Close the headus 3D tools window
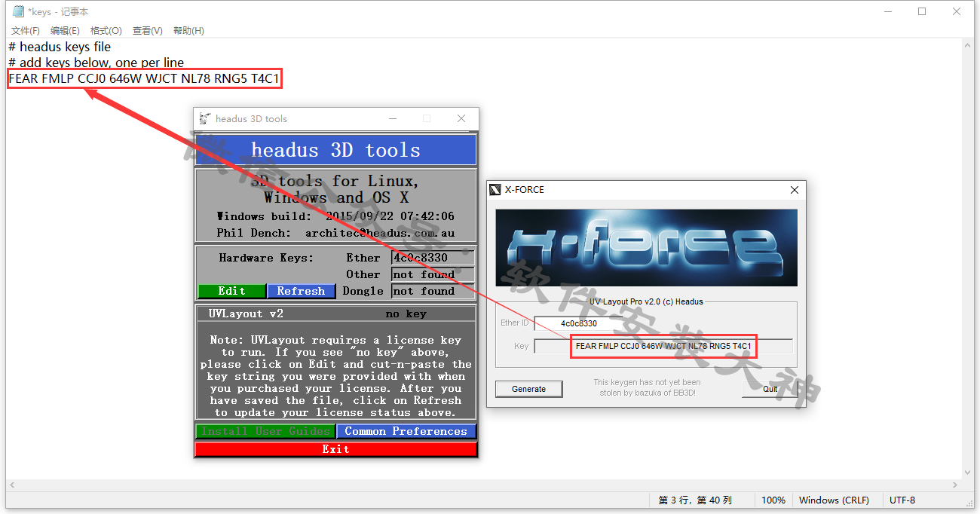Screen dimensions: 980x514 point(461,118)
